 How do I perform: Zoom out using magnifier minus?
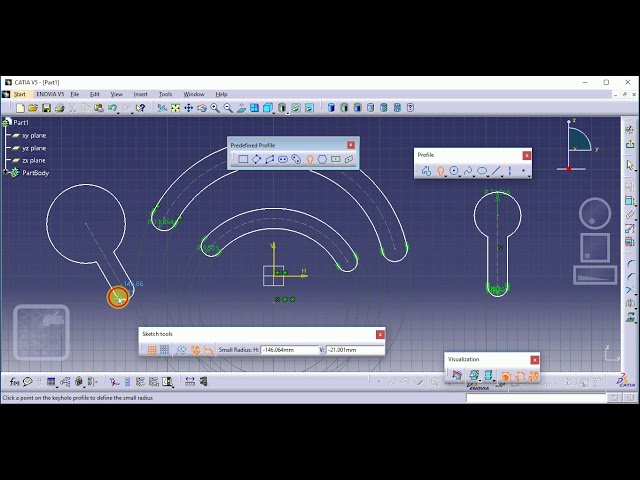point(228,108)
